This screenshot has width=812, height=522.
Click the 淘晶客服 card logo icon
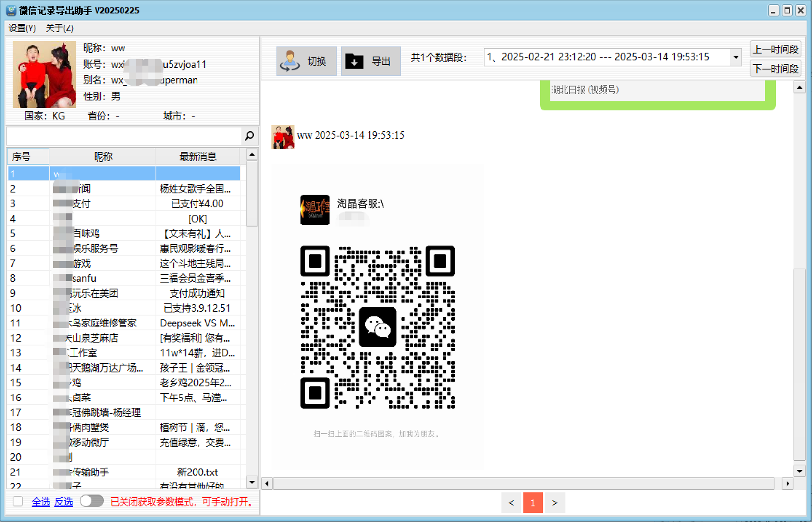tap(315, 210)
